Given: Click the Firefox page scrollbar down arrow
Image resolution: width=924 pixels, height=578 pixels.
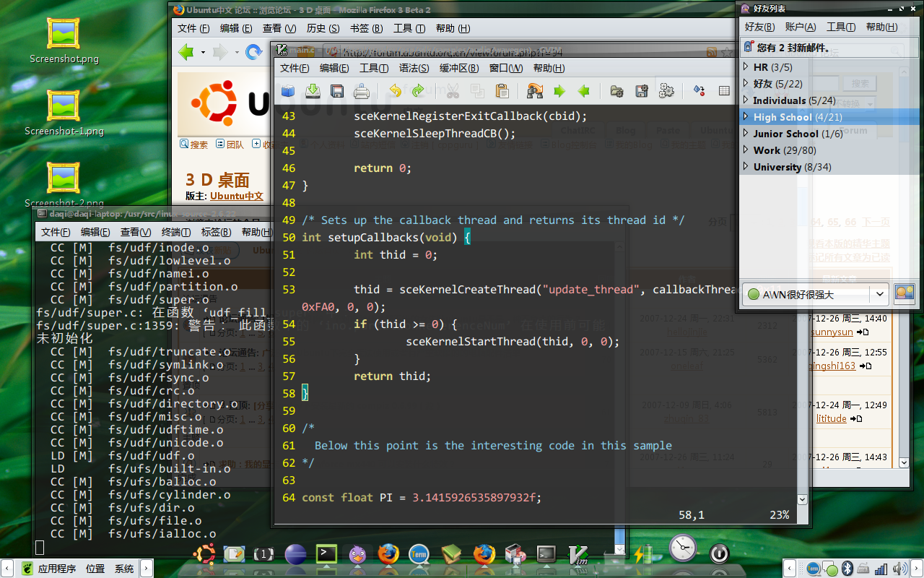Looking at the screenshot, I should (904, 462).
